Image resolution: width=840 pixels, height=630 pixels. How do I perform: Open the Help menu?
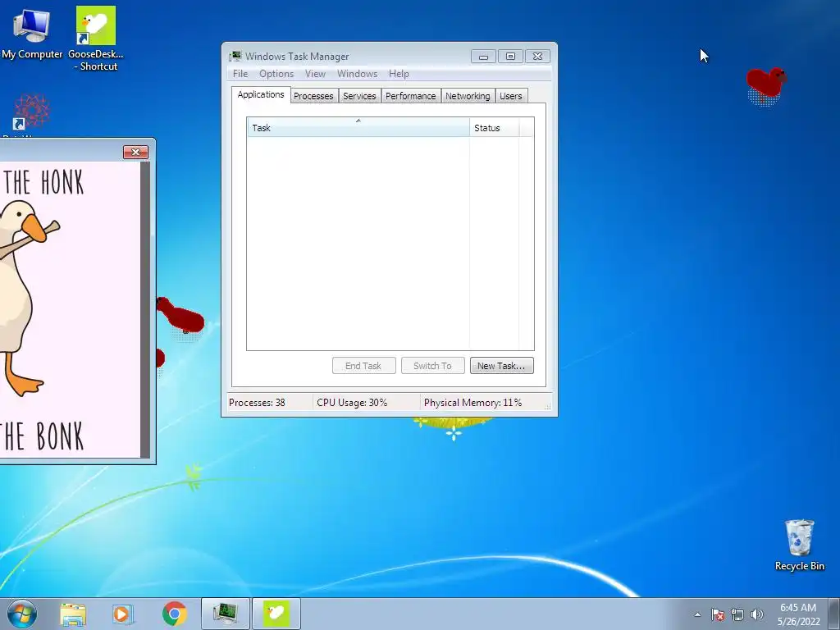(x=399, y=74)
